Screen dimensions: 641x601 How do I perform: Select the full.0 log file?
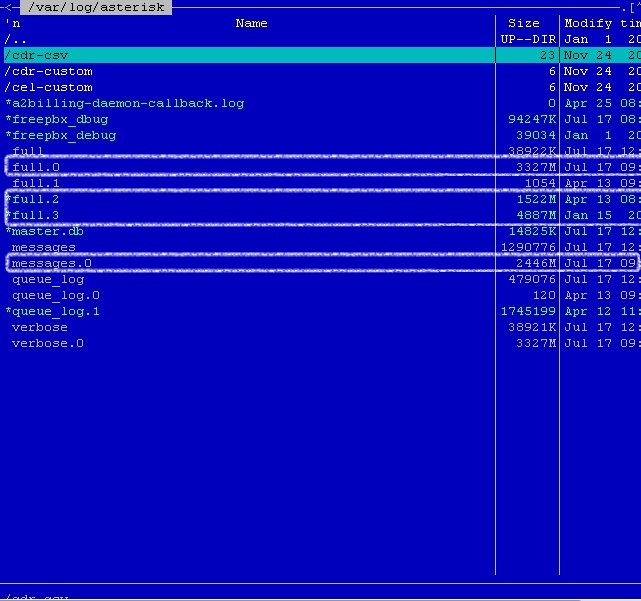36,167
